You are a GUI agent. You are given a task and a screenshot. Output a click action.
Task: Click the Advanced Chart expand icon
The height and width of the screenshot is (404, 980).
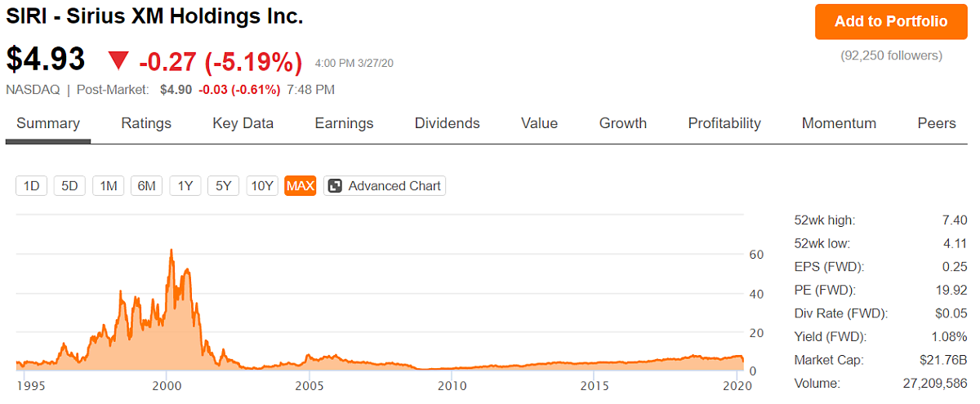click(x=335, y=186)
